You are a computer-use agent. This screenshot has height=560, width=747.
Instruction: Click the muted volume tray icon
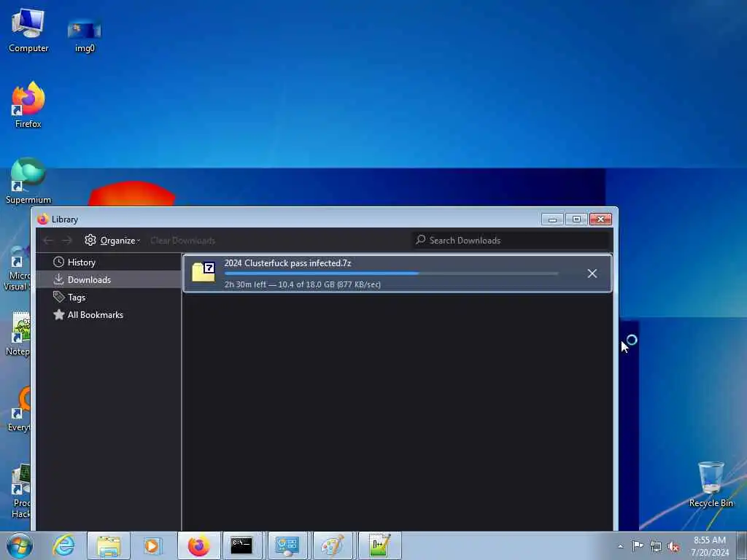click(x=673, y=546)
